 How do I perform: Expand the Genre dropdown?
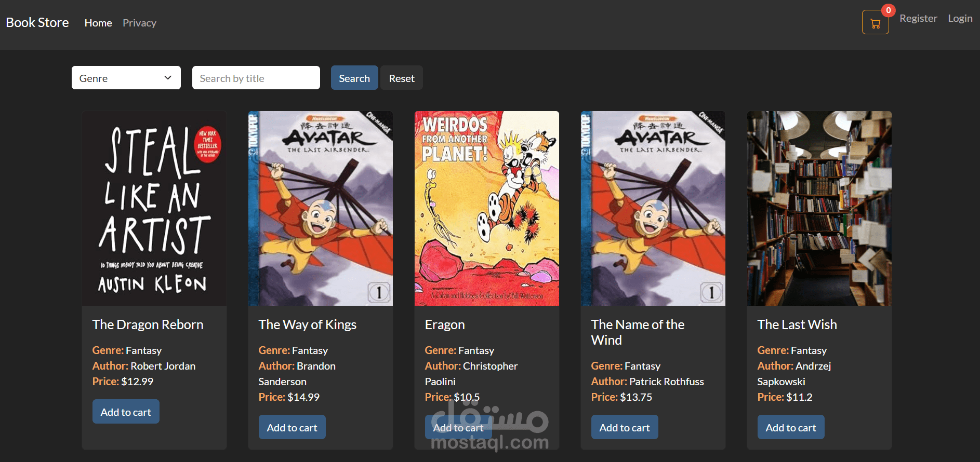126,78
